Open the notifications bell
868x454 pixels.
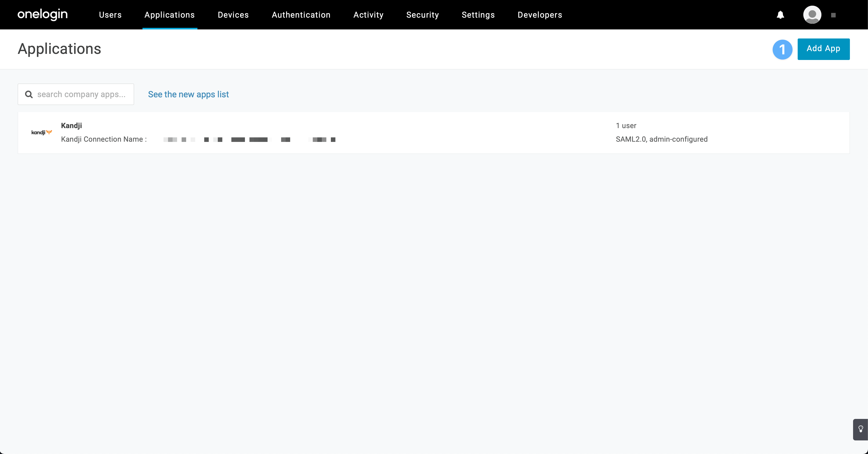click(x=780, y=15)
